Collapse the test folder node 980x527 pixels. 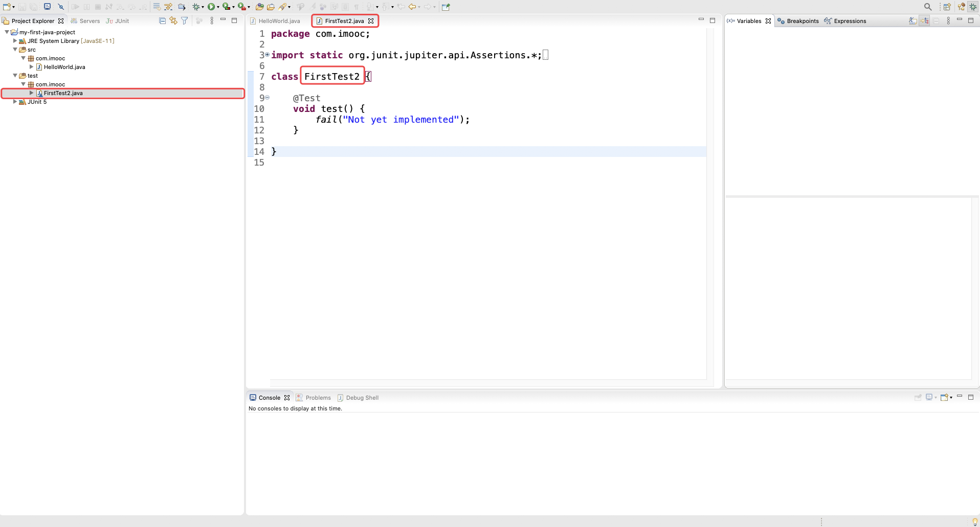(x=15, y=76)
